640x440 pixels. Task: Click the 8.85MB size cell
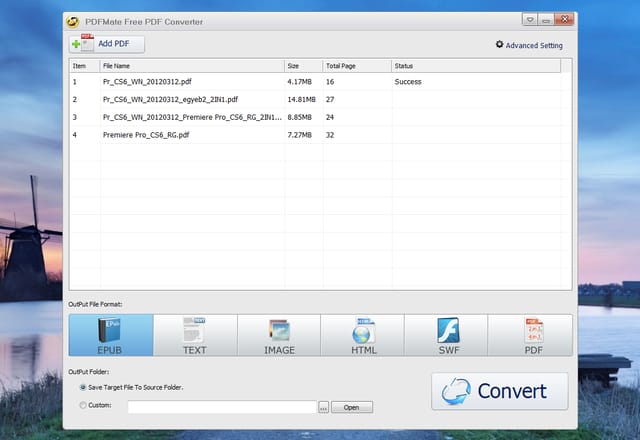[299, 117]
